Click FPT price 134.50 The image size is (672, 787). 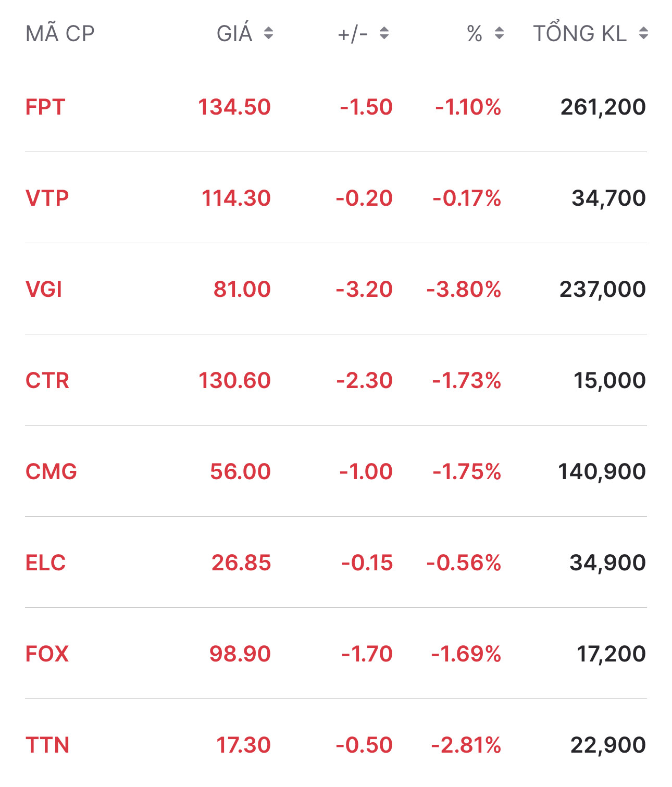click(x=234, y=107)
